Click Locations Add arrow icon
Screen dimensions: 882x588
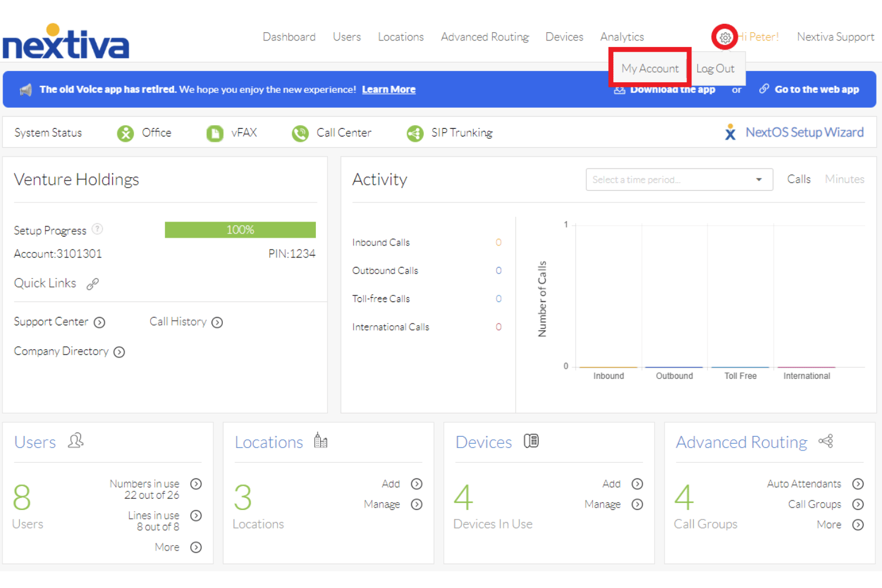point(417,484)
